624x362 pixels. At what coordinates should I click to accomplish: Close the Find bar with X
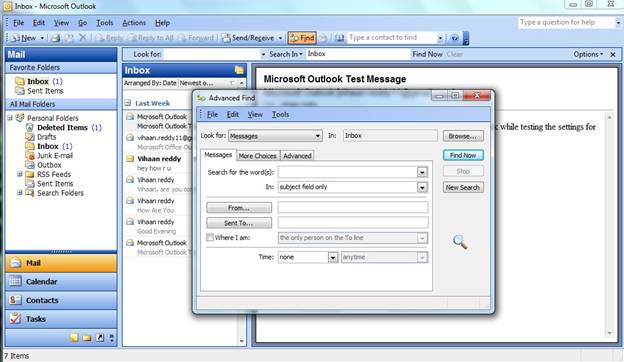coord(613,54)
